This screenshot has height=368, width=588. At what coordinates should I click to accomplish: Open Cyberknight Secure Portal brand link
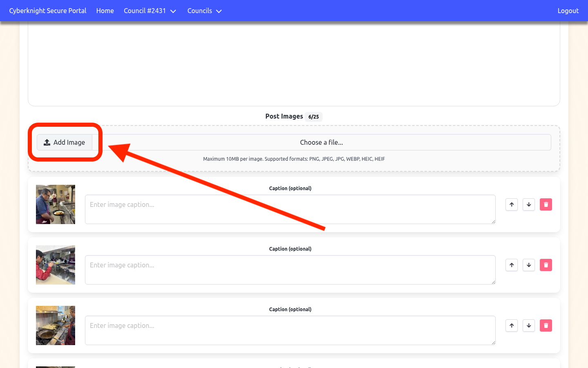(48, 11)
